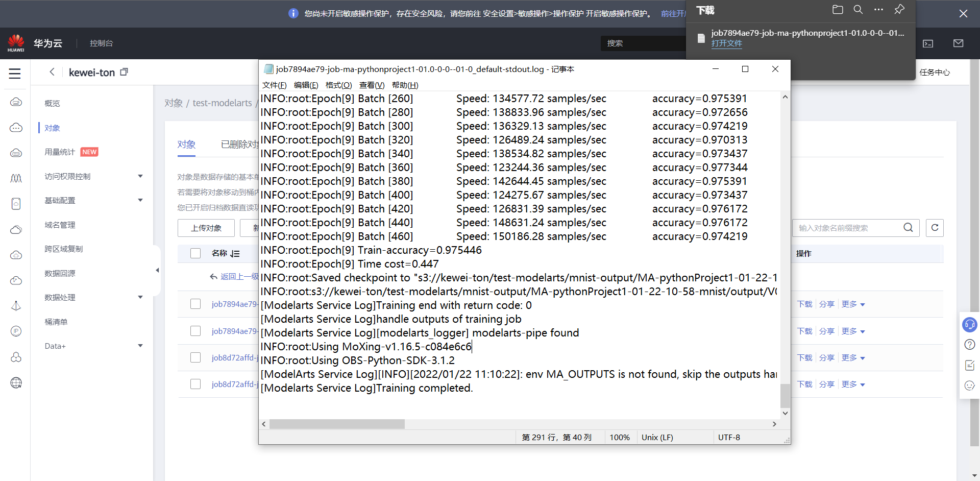
Task: Check the last job8d72affd row checkbox
Action: click(x=195, y=384)
